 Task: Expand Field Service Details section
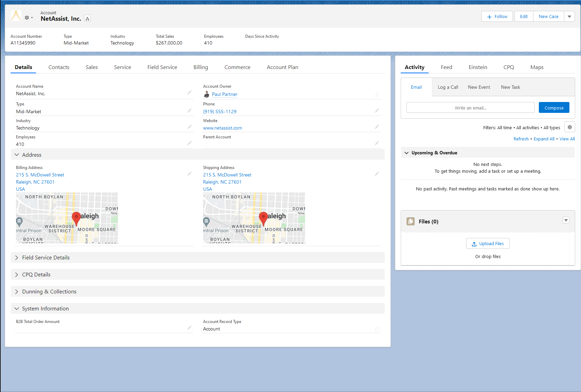tap(198, 257)
